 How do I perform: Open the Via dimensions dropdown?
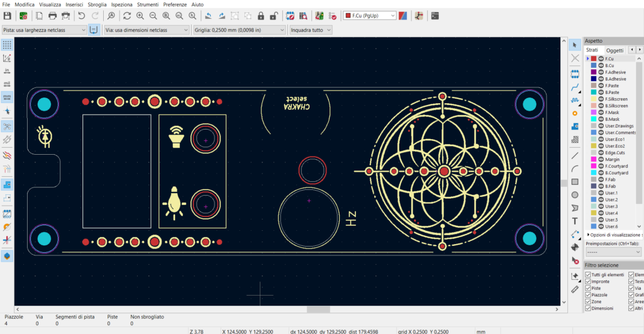pyautogui.click(x=146, y=30)
